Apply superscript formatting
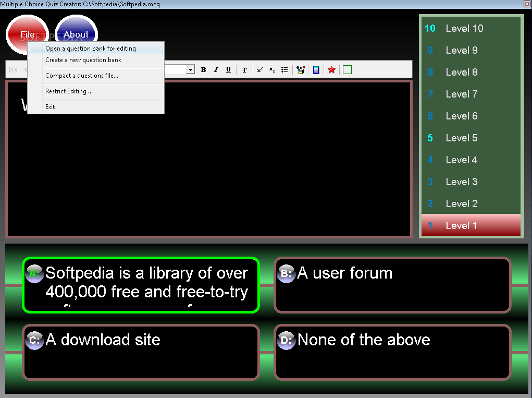 (260, 69)
